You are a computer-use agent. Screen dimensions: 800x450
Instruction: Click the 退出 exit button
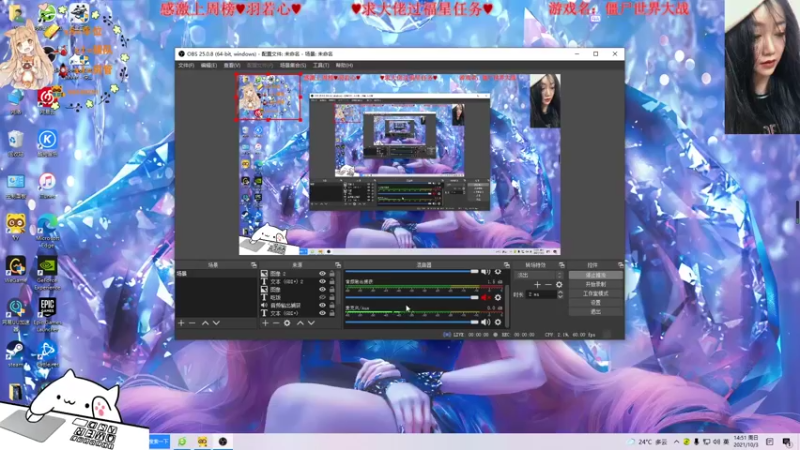coord(595,312)
